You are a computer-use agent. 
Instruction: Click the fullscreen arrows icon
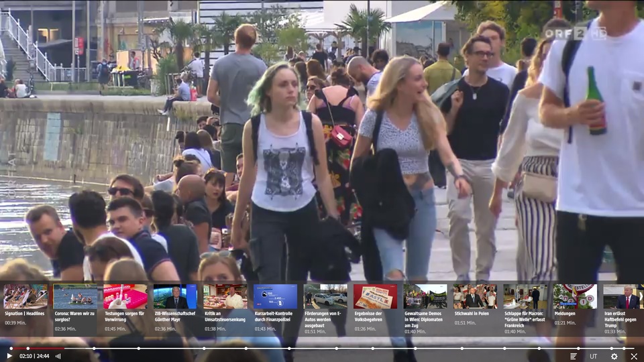coord(633,356)
